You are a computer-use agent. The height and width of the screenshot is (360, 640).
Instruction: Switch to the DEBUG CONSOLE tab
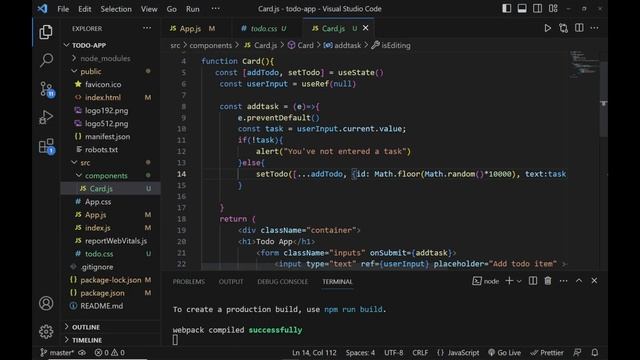(282, 282)
